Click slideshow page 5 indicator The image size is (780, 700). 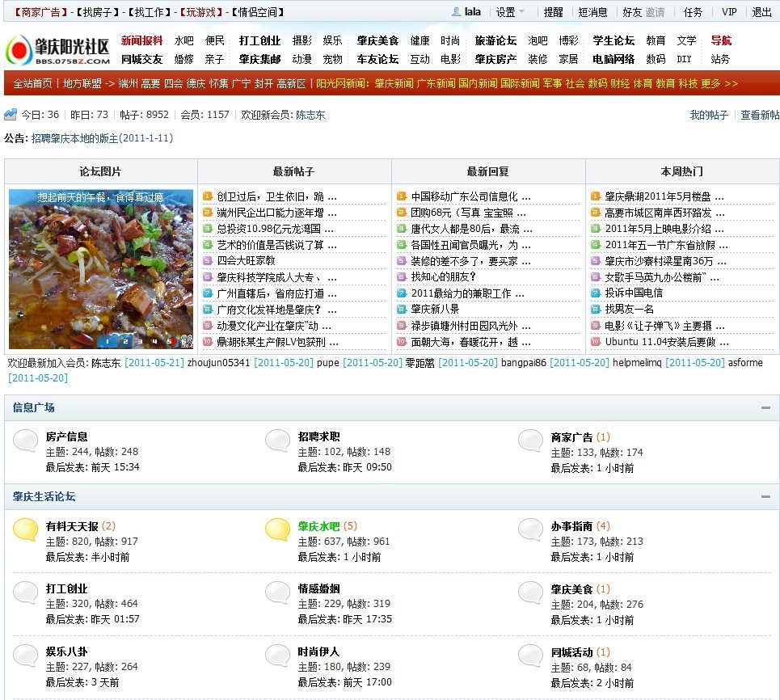click(x=169, y=341)
